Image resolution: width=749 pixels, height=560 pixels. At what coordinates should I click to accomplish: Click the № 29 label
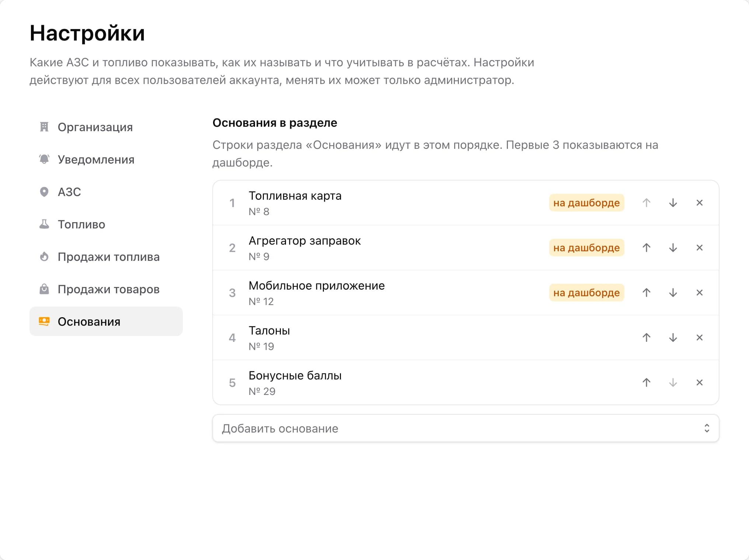coord(262,391)
